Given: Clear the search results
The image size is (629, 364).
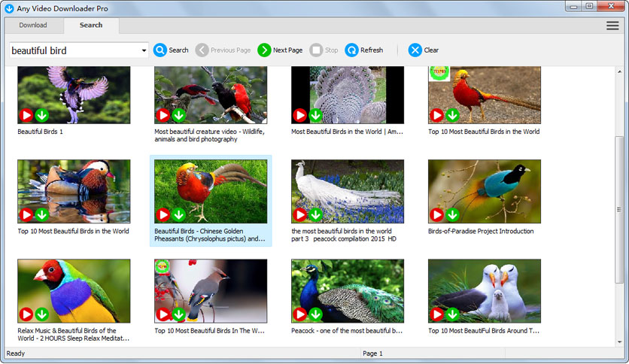Looking at the screenshot, I should coord(423,50).
